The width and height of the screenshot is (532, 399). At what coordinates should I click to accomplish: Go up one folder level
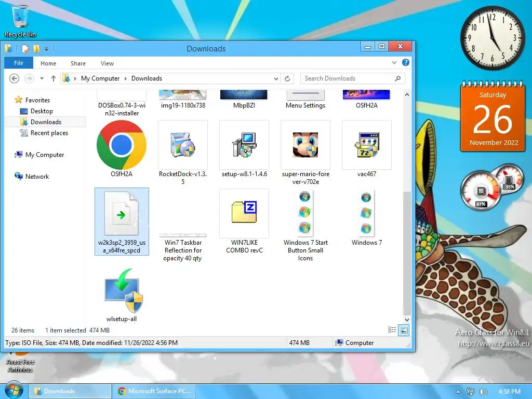coord(54,78)
